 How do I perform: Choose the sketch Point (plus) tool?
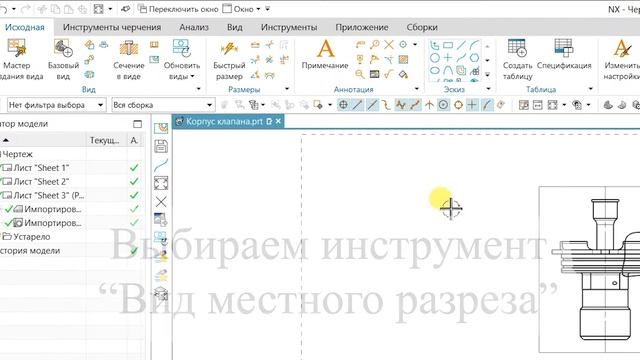click(x=448, y=58)
